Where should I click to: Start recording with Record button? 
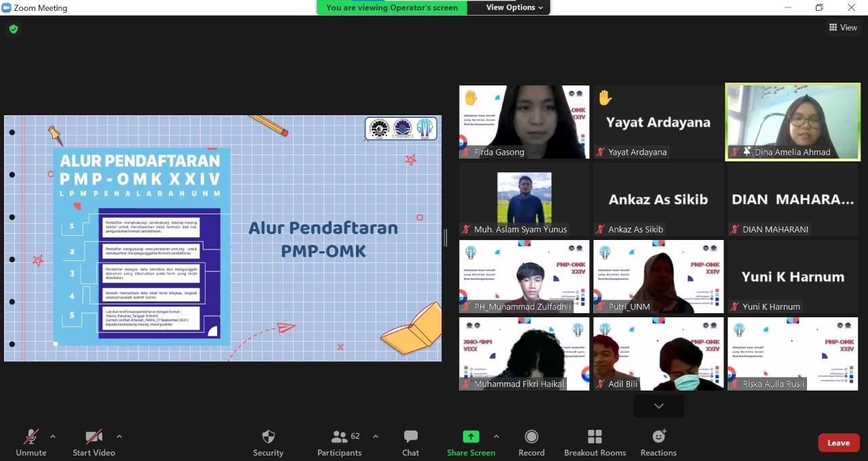point(532,443)
